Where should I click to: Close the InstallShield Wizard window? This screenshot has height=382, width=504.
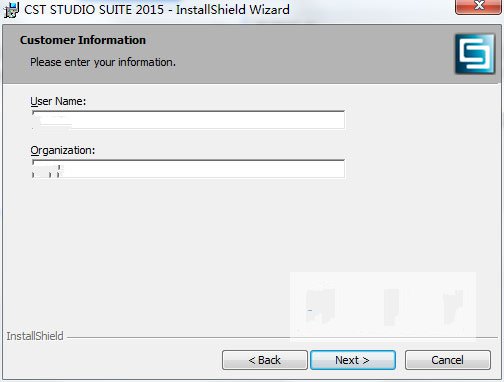[x=479, y=6]
